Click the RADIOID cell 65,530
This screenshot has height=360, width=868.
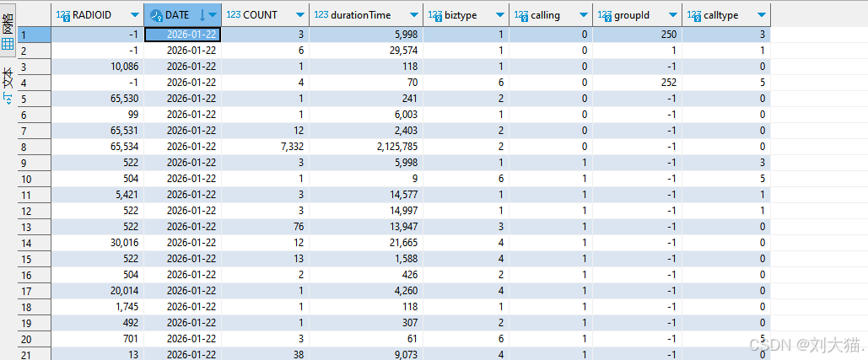coord(98,99)
